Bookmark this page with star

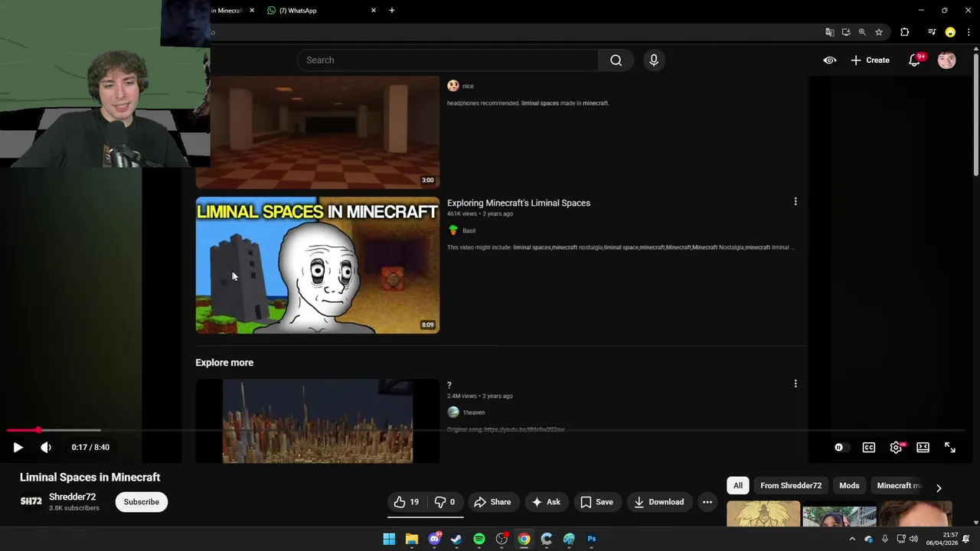pyautogui.click(x=879, y=32)
